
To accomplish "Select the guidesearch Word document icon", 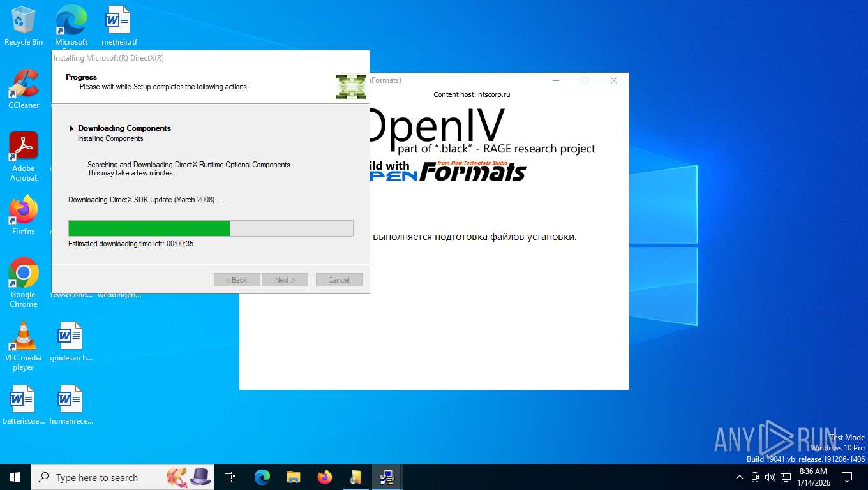I will tap(71, 342).
